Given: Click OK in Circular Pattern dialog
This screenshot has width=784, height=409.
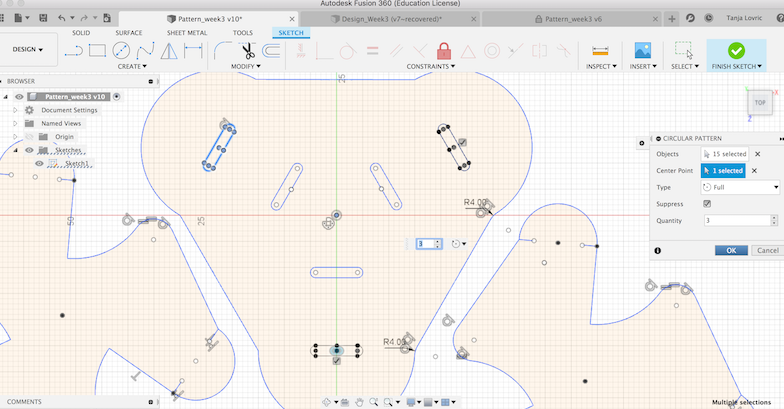Looking at the screenshot, I should click(x=731, y=250).
